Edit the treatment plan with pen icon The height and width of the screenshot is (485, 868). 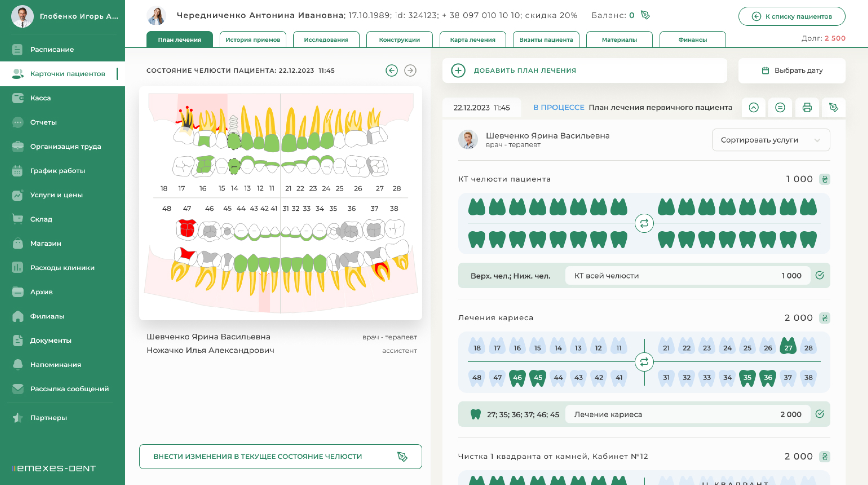click(x=833, y=107)
